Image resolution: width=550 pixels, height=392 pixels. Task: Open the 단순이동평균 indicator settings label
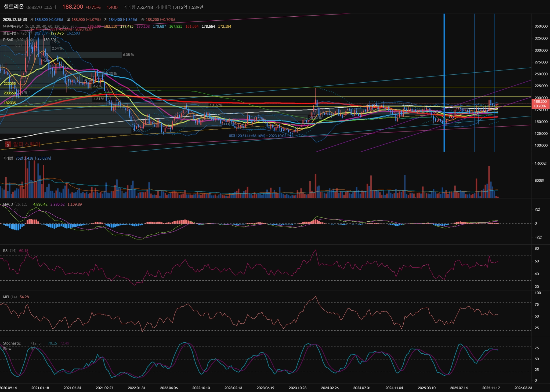point(13,26)
